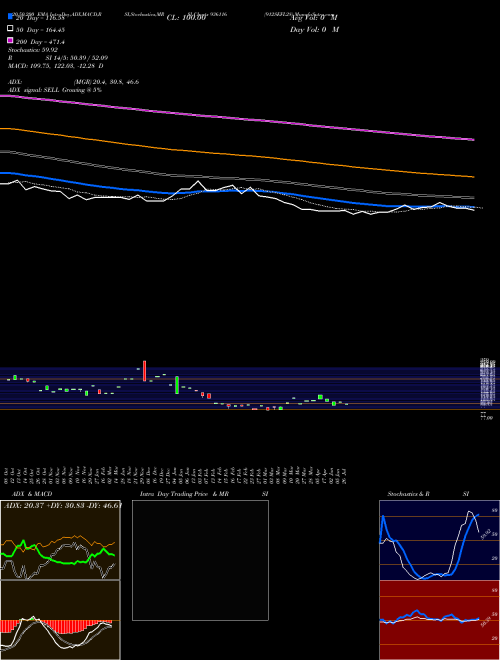Click the 'Intra Day Trading Price & MRSI' title
Screen dimensions: 500x660
[205, 494]
